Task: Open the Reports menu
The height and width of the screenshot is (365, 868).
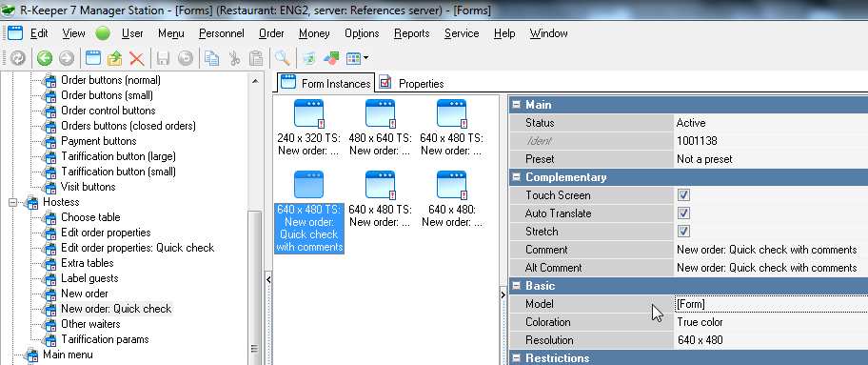Action: 412,33
